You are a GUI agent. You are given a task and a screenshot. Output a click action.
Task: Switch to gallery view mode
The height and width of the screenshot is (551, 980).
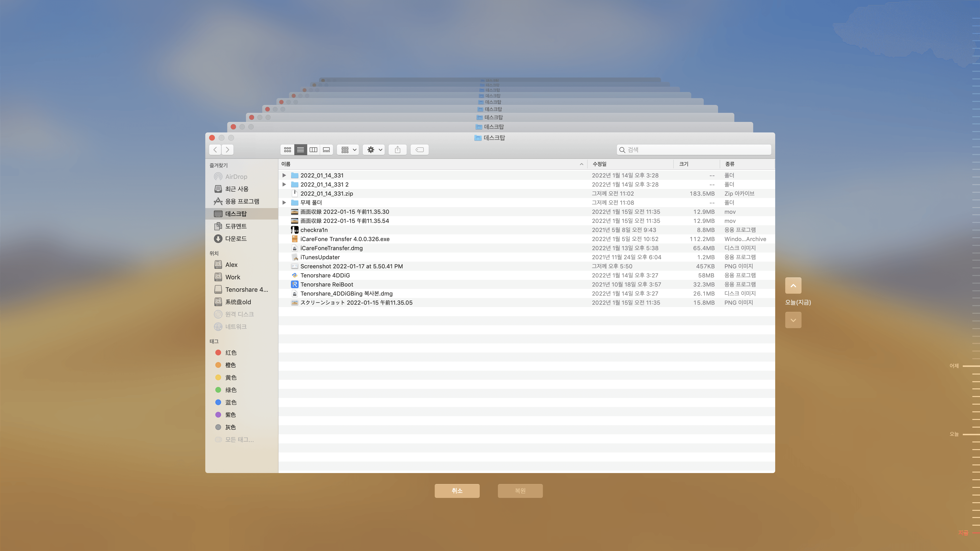point(326,150)
